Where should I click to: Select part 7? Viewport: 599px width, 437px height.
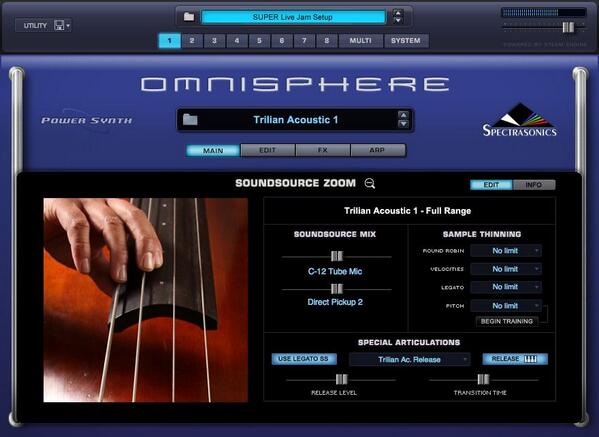click(304, 40)
